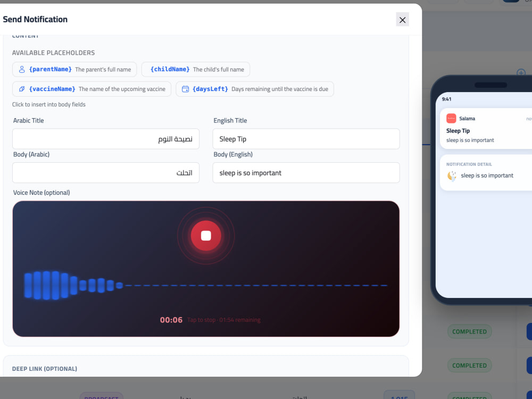Screen dimensions: 532x399
Task: Click the blue voice waveform display
Action: coord(205,285)
